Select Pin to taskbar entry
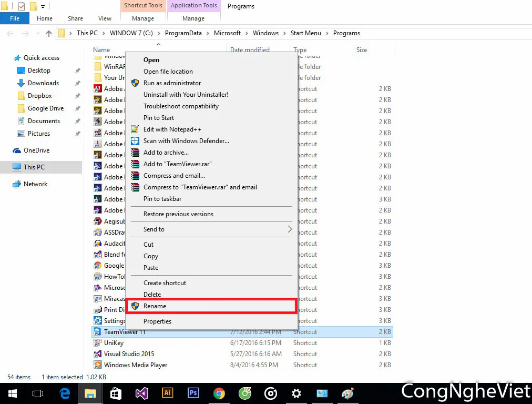The width and height of the screenshot is (532, 404). (211, 199)
